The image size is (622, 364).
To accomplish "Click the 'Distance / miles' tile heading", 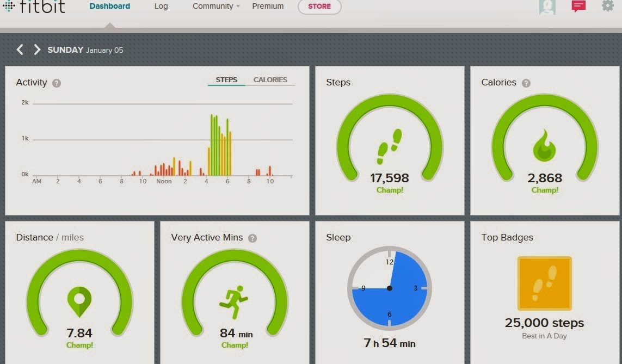I will coord(50,238).
